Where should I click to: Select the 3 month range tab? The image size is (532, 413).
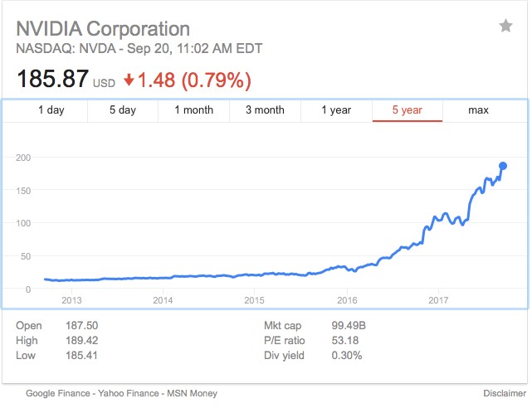click(266, 110)
